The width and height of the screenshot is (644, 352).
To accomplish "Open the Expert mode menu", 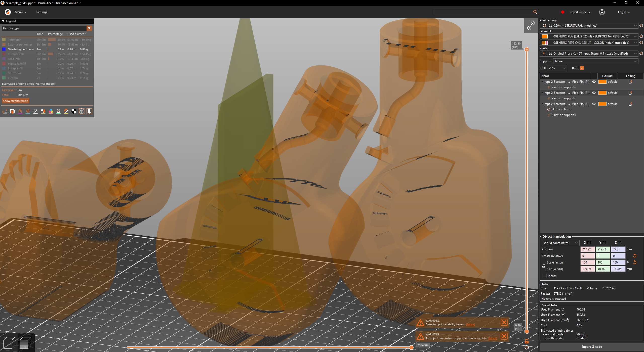I will coord(580,12).
